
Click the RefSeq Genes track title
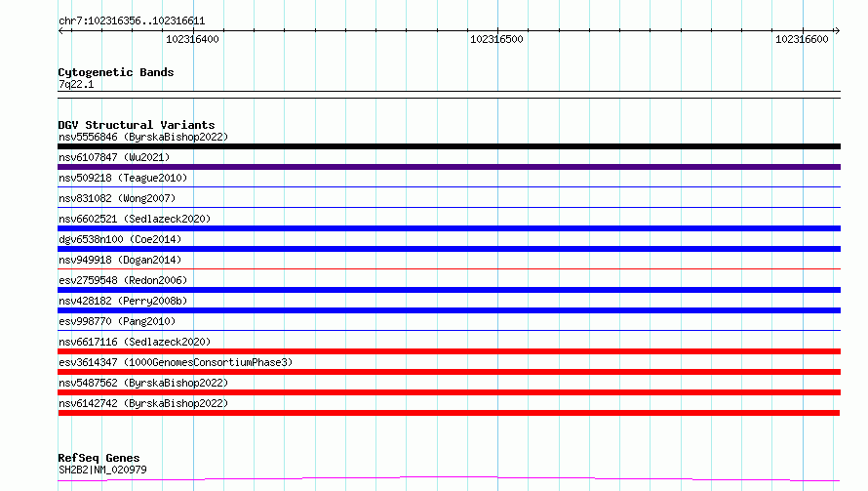[99, 459]
